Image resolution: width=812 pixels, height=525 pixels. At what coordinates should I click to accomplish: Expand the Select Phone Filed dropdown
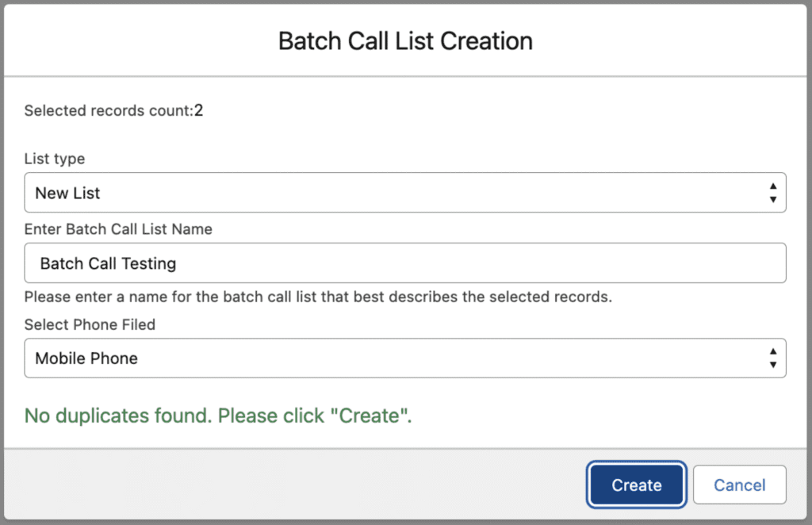(x=404, y=358)
